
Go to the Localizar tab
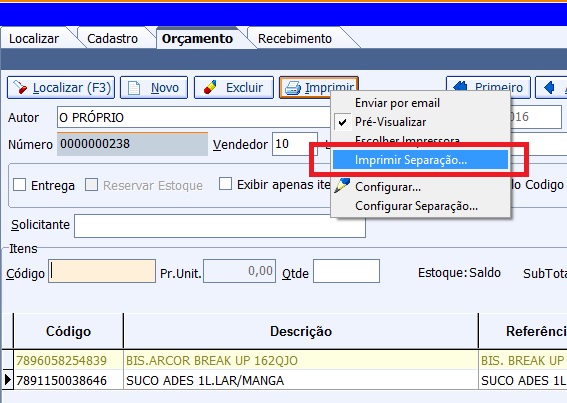[34, 38]
